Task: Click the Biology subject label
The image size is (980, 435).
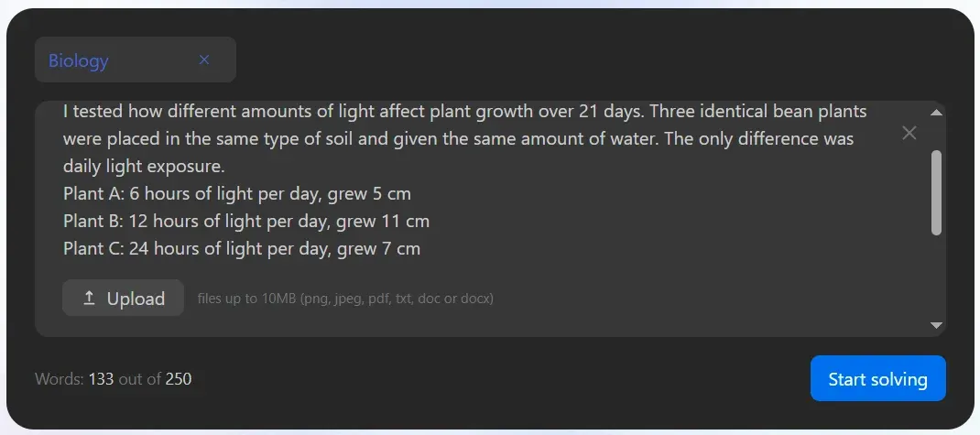Action: pyautogui.click(x=79, y=60)
